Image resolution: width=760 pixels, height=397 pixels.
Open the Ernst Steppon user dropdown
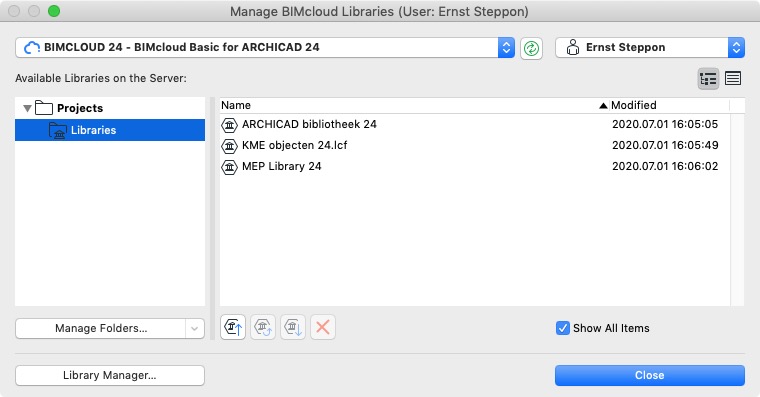tap(649, 48)
